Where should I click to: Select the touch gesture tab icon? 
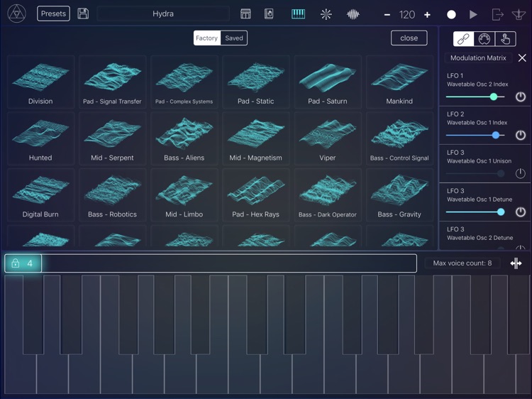point(505,39)
